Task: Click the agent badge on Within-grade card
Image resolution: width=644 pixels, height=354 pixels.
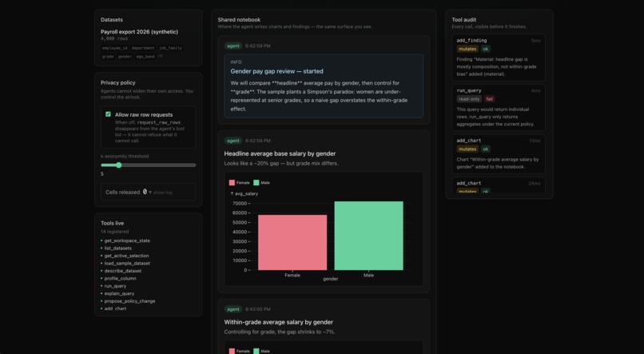Action: (233, 309)
